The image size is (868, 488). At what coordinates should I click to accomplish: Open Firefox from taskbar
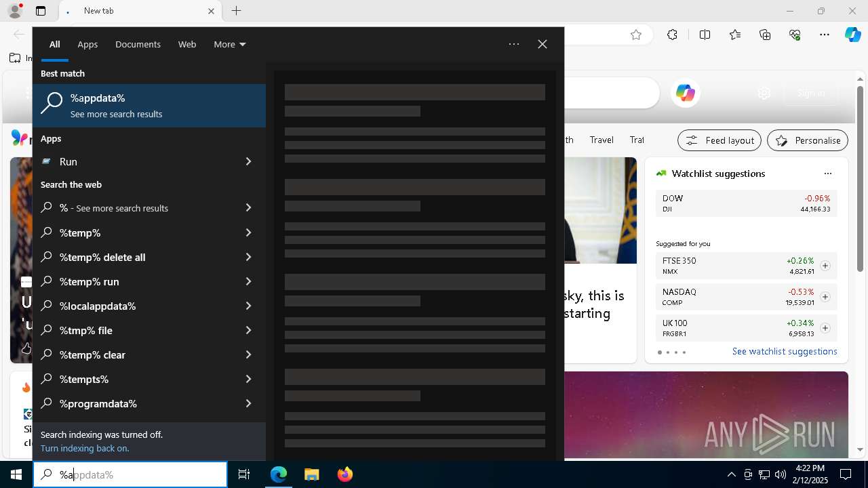point(345,474)
